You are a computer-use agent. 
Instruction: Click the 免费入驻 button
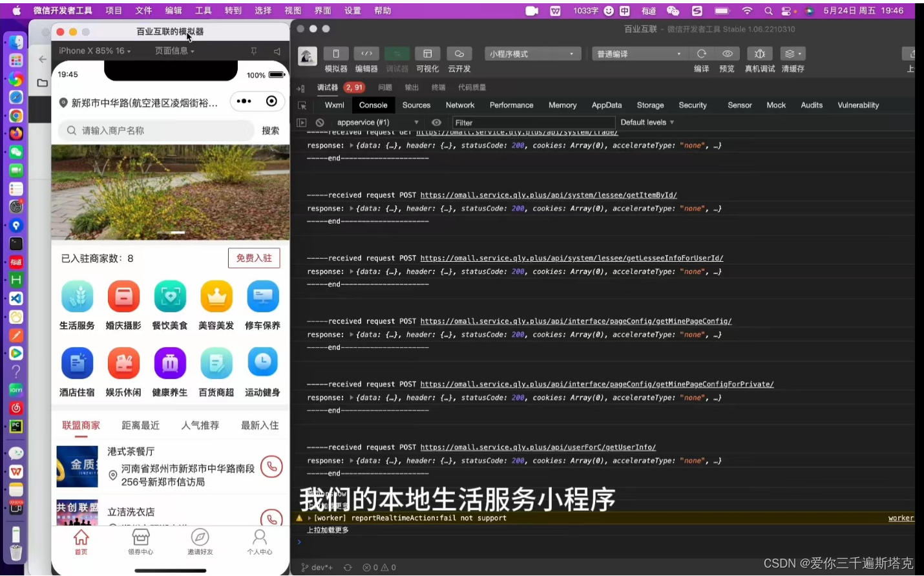[254, 257]
